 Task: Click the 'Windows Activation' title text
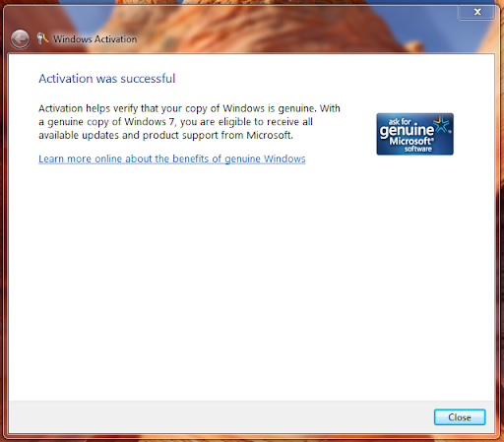94,39
